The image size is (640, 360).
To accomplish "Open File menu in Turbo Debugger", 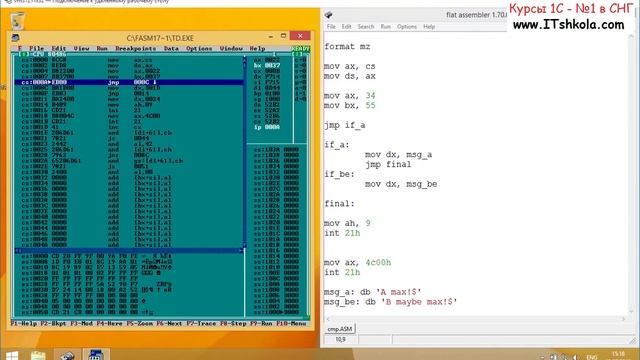I will [x=36, y=48].
